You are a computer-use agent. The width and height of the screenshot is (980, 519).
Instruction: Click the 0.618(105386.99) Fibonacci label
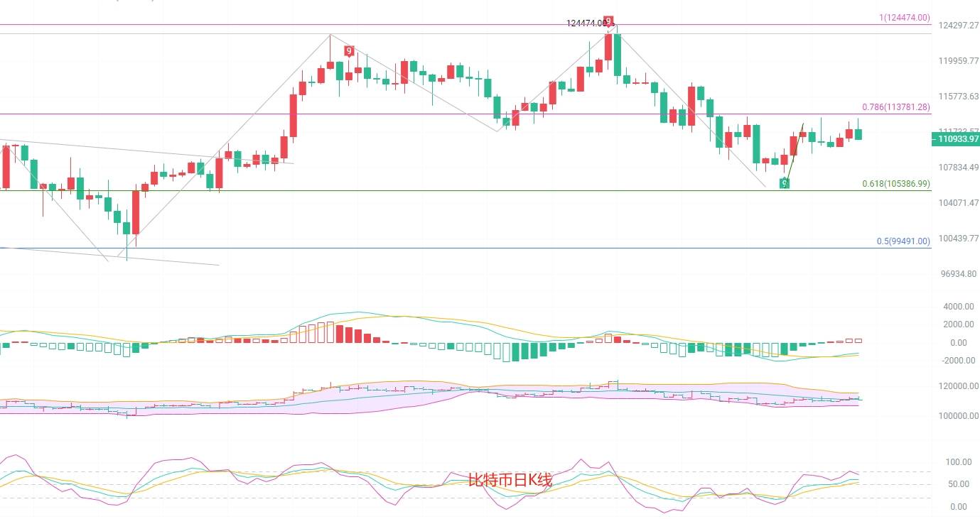click(x=895, y=184)
